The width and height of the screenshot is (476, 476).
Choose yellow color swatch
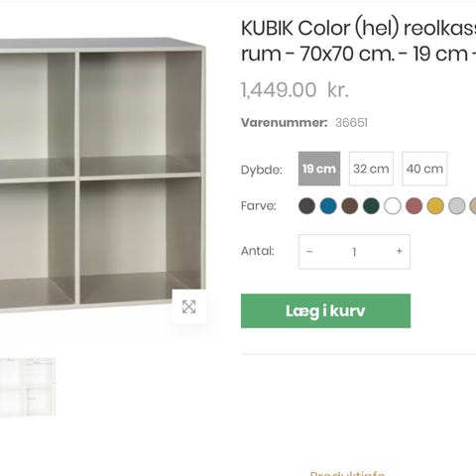(435, 206)
